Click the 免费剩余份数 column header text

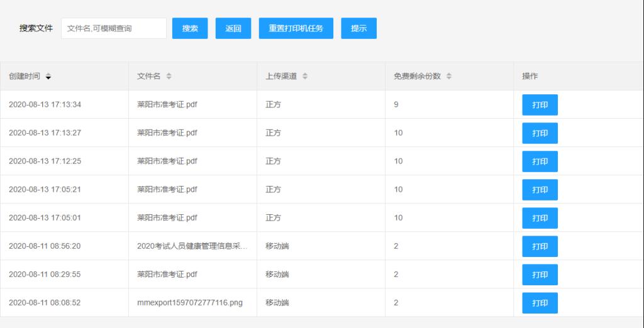(418, 77)
